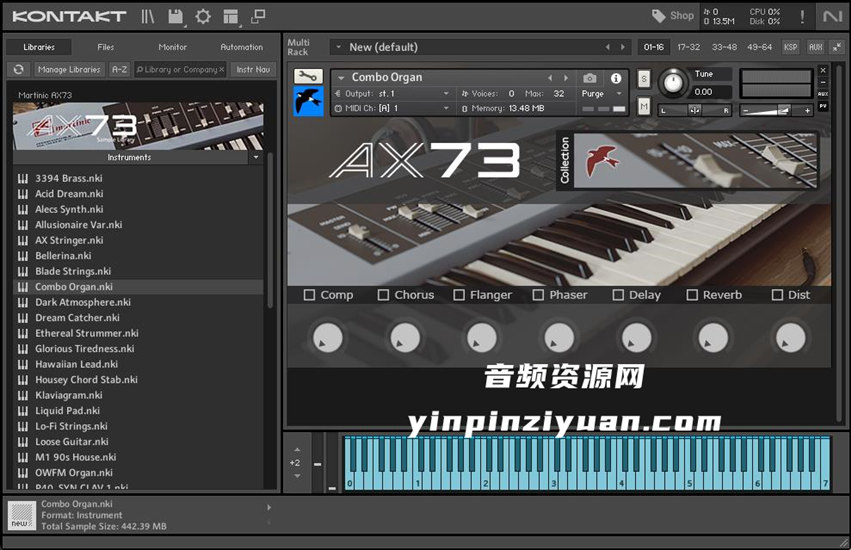The height and width of the screenshot is (550, 851).
Task: Open the library browser icon in top toolbar
Action: (149, 16)
